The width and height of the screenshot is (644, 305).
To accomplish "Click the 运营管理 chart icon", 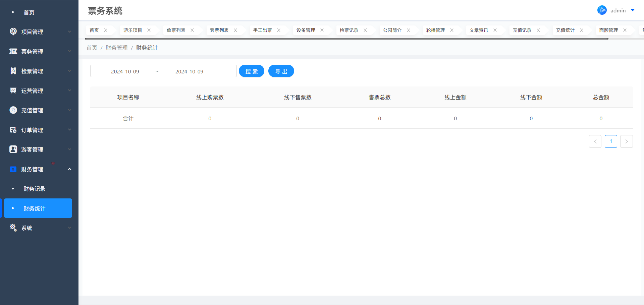I will coord(13,90).
